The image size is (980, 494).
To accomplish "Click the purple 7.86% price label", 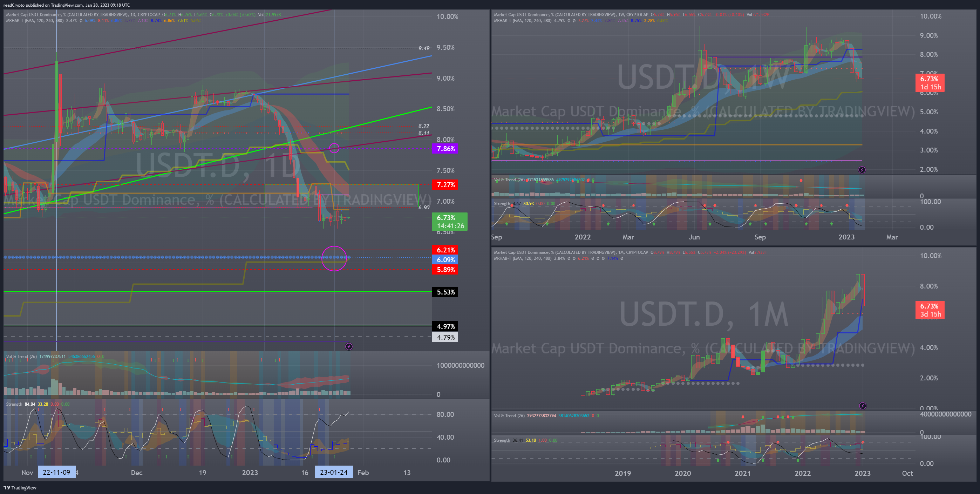I will tap(445, 149).
